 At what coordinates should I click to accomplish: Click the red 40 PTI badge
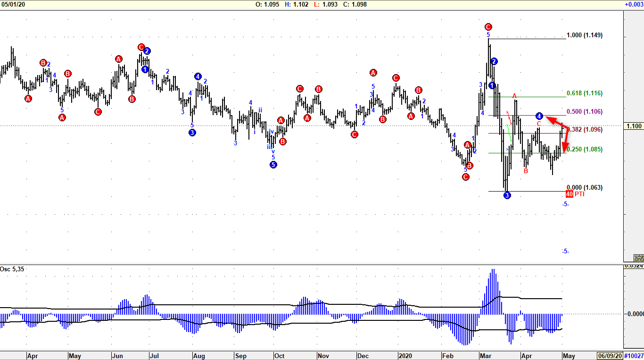pyautogui.click(x=569, y=194)
